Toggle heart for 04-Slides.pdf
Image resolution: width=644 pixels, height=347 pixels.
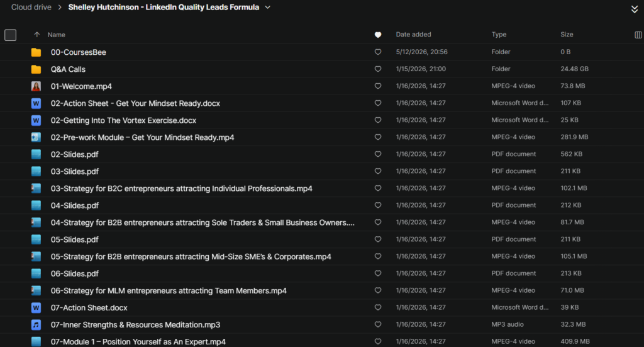click(378, 205)
